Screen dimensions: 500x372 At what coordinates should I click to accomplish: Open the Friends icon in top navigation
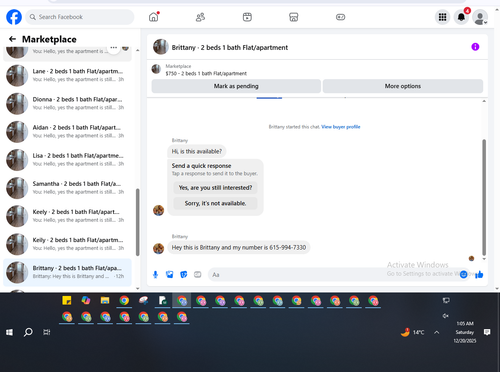[200, 17]
